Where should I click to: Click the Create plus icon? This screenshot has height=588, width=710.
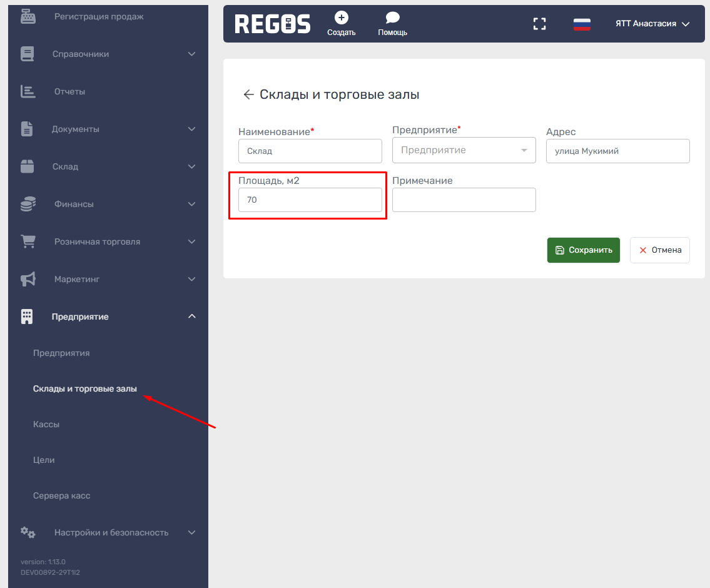coord(341,18)
